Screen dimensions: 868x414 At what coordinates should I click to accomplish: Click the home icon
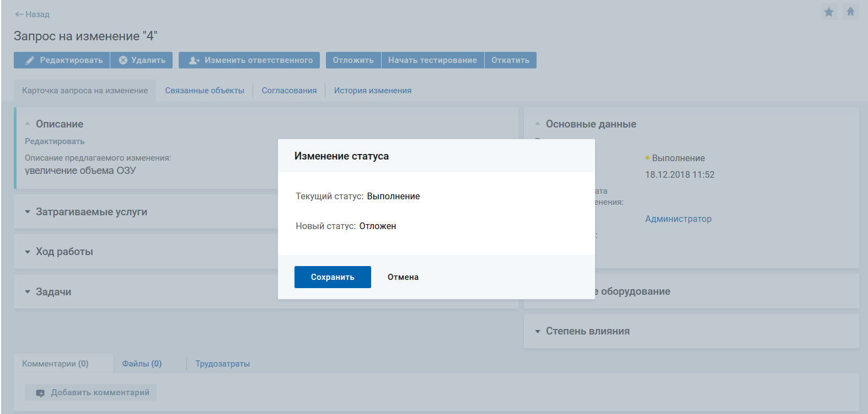[851, 12]
